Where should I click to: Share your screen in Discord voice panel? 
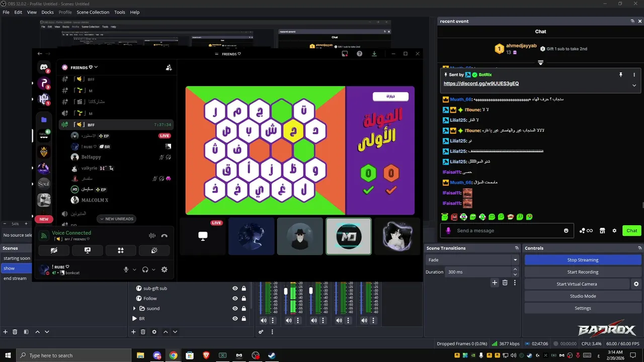point(87,250)
